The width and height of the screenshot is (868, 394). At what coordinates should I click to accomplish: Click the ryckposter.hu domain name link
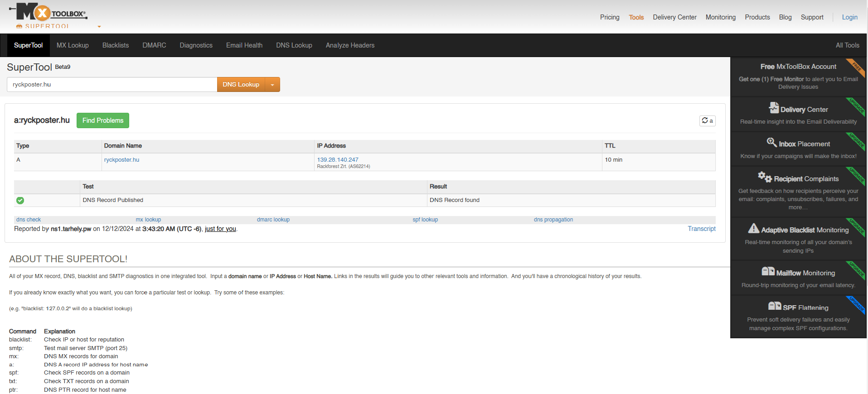(x=121, y=160)
